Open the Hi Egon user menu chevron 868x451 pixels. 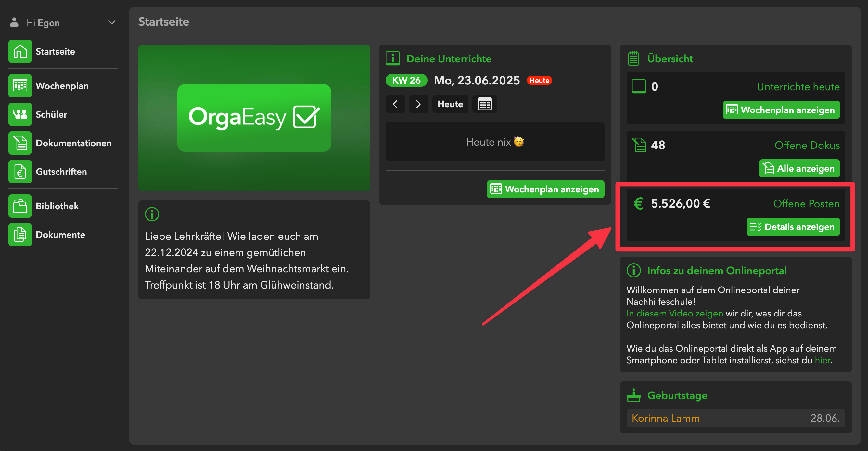pos(112,23)
